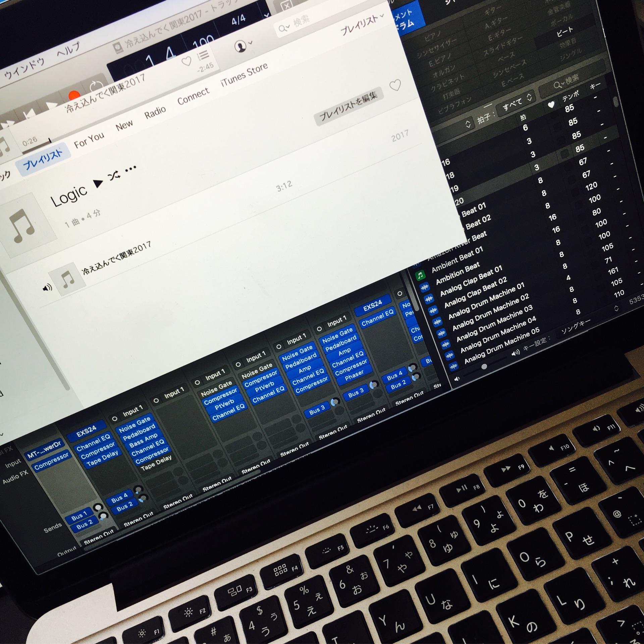Click the low-volume speaker icon in loop browser

point(457,379)
